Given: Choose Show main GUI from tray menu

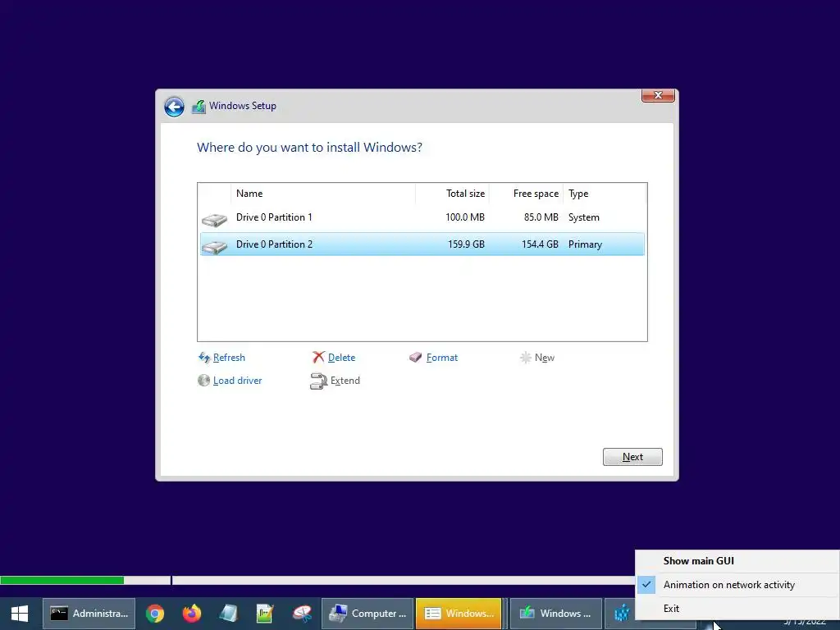Looking at the screenshot, I should point(737,561).
